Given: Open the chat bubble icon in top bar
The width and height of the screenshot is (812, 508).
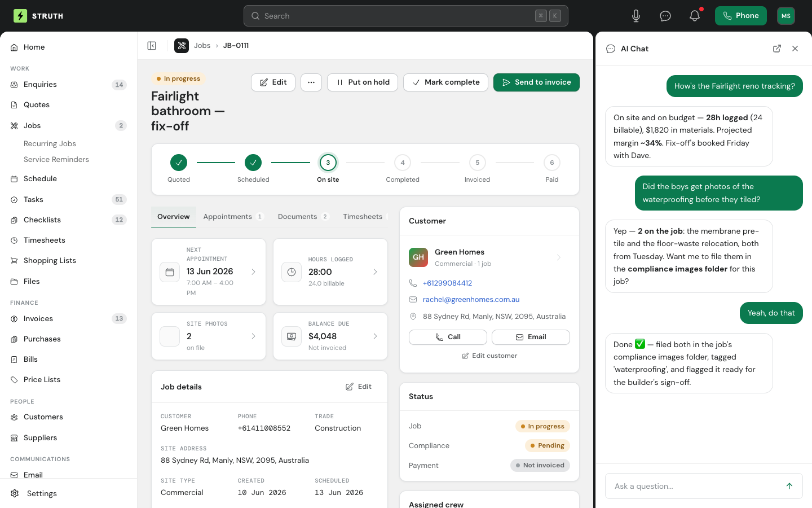Looking at the screenshot, I should click(665, 16).
